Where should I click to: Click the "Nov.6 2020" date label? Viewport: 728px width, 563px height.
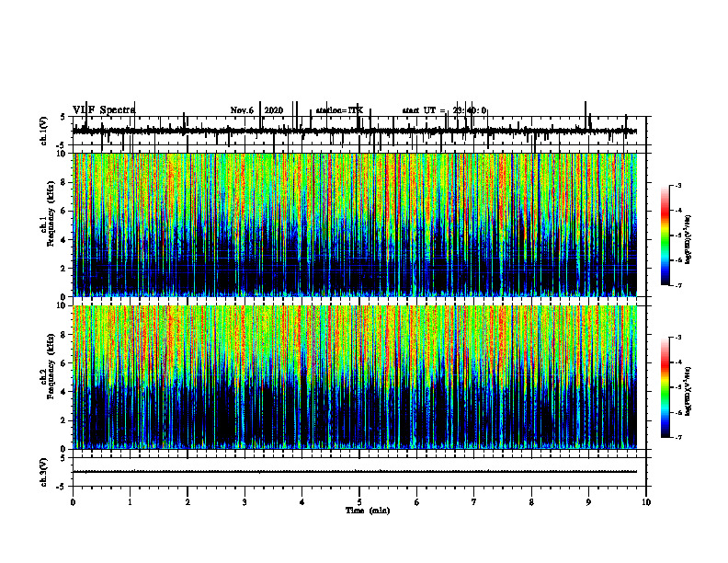pyautogui.click(x=256, y=110)
